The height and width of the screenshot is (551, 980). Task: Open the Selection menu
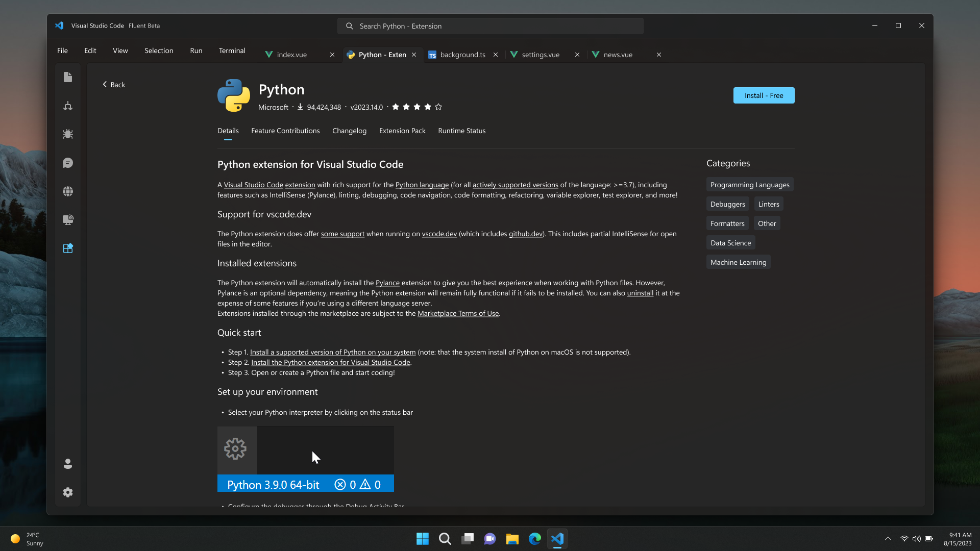tap(159, 51)
